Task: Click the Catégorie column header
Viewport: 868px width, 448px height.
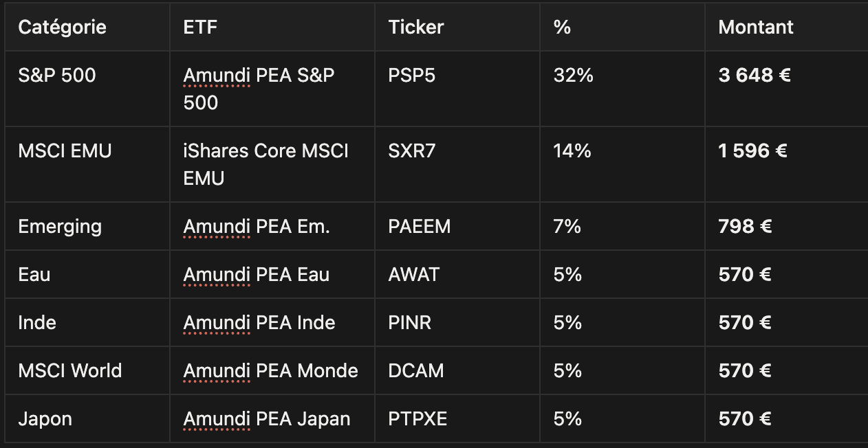Action: 62,27
